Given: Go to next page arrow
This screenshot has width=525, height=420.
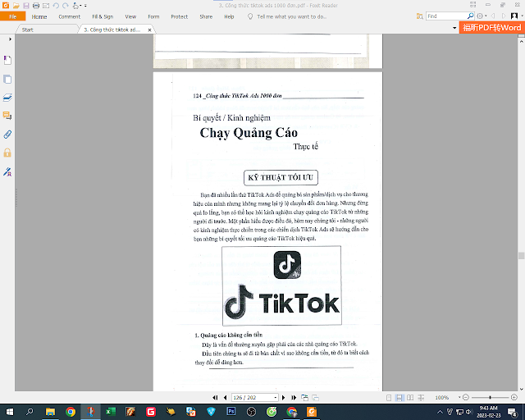Looking at the screenshot, I should (284, 398).
